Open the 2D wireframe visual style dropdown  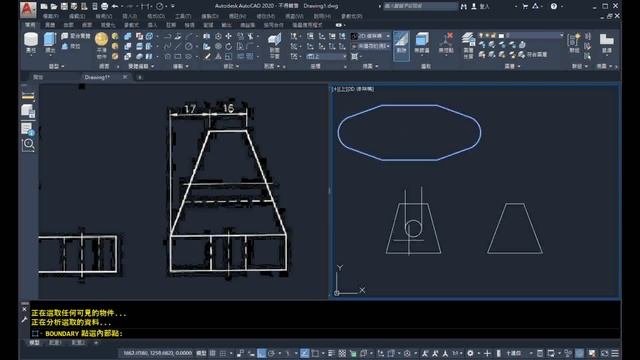click(x=371, y=36)
